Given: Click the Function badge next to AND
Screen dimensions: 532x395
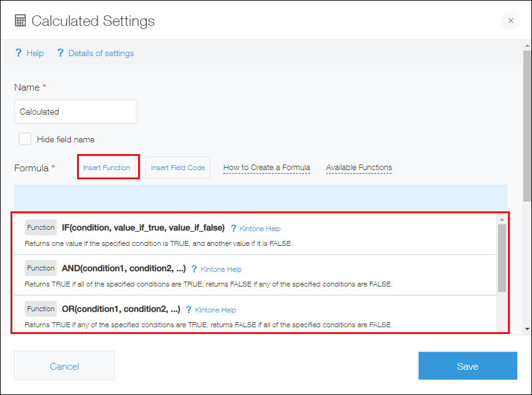Looking at the screenshot, I should point(40,267).
